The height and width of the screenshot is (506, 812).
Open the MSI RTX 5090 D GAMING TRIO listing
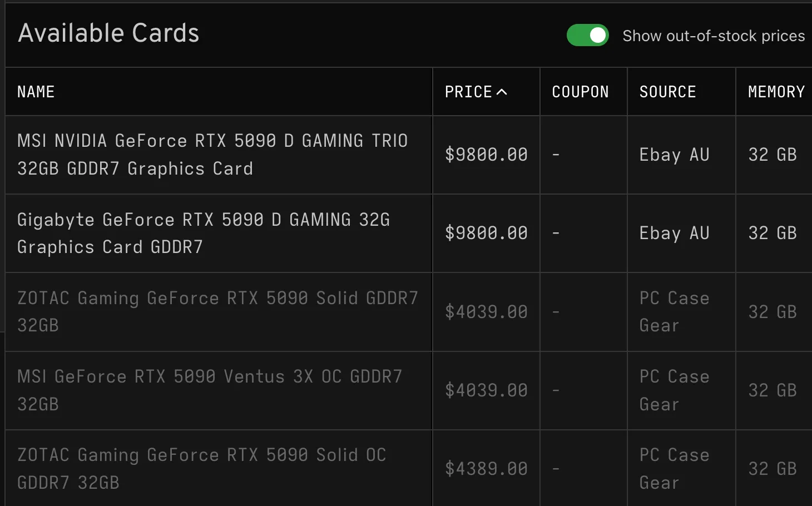(x=212, y=155)
